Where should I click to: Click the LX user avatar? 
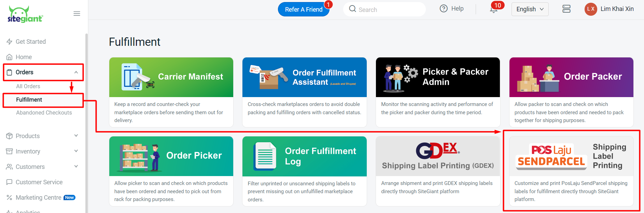coord(591,9)
